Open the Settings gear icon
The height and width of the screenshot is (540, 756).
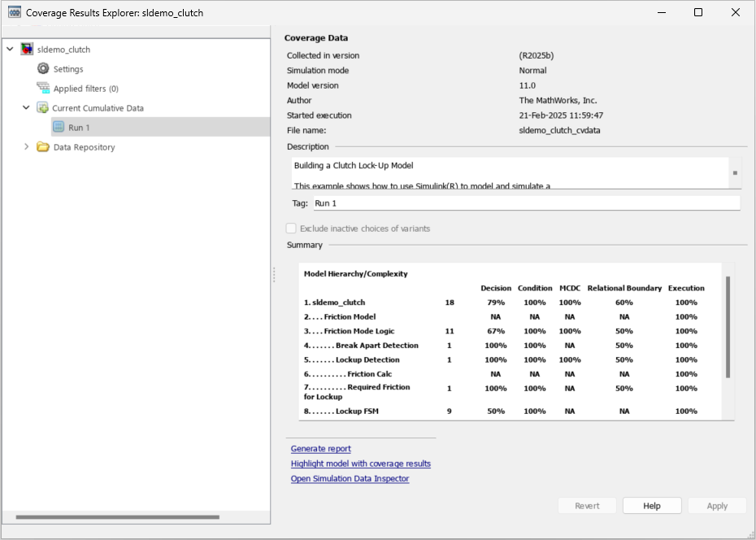tap(43, 68)
